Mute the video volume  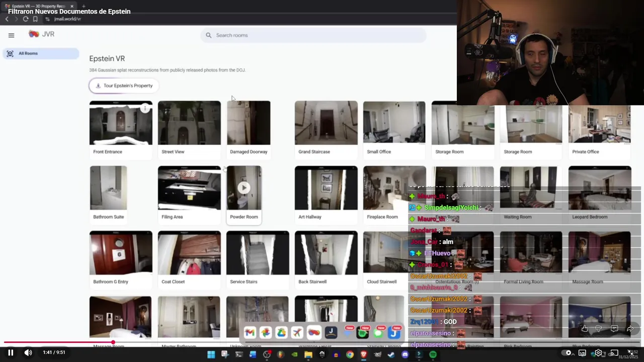28,352
